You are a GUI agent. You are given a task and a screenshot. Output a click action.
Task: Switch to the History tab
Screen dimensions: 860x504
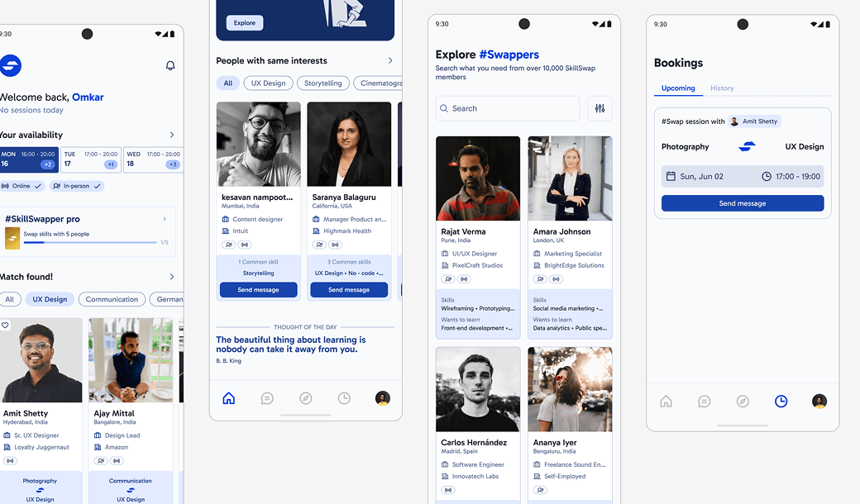(x=722, y=88)
